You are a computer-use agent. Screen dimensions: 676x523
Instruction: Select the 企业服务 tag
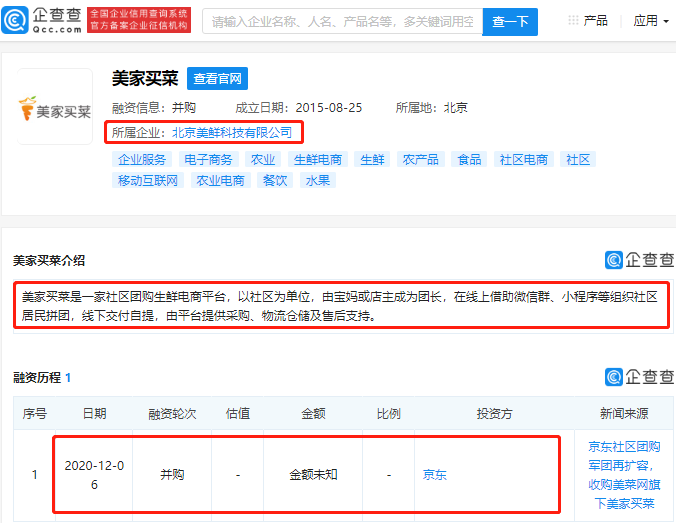tap(142, 160)
